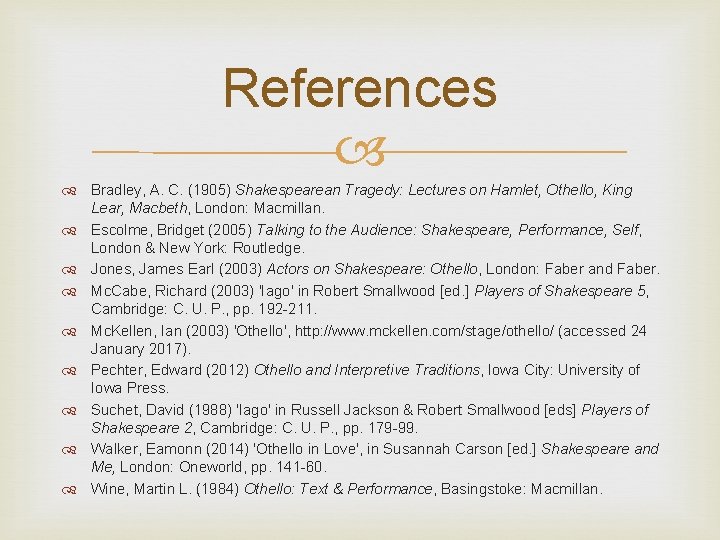
Task: Select the Wine, Martin L. (1984) reference
Action: pos(347,489)
